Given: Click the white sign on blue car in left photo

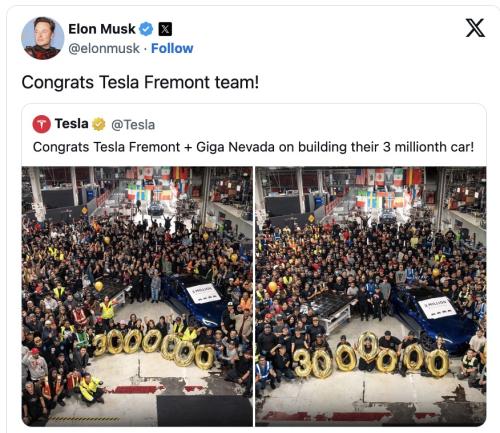Looking at the screenshot, I should [203, 293].
